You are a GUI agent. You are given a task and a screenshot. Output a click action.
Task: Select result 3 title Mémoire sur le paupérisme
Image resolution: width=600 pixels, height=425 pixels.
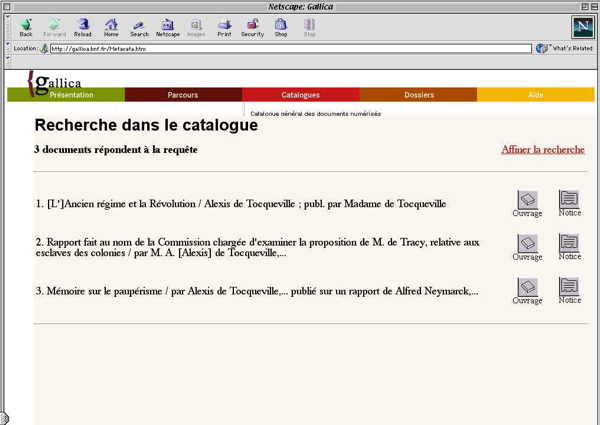coord(257,291)
